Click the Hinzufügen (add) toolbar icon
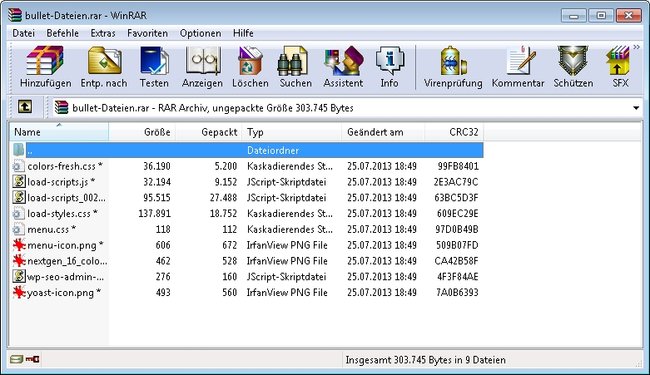650x375 pixels. pyautogui.click(x=45, y=60)
